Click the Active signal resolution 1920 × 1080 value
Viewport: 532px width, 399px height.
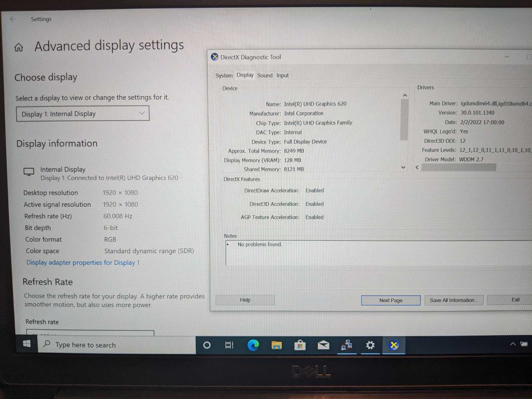[x=120, y=204]
